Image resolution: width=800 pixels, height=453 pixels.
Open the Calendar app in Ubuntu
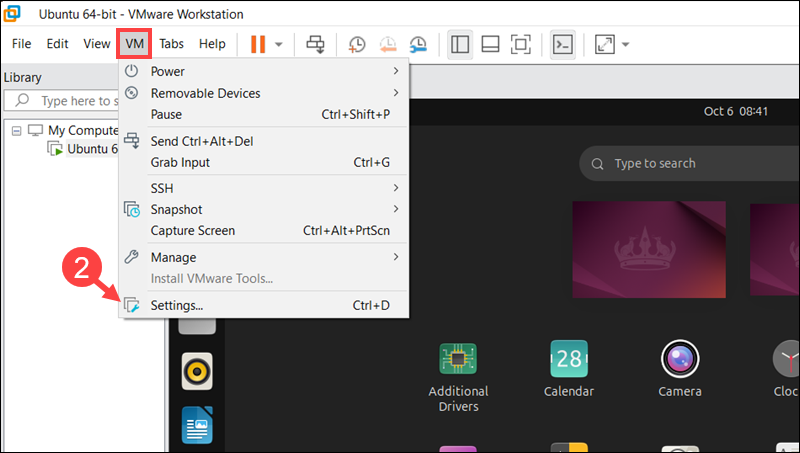pyautogui.click(x=568, y=370)
